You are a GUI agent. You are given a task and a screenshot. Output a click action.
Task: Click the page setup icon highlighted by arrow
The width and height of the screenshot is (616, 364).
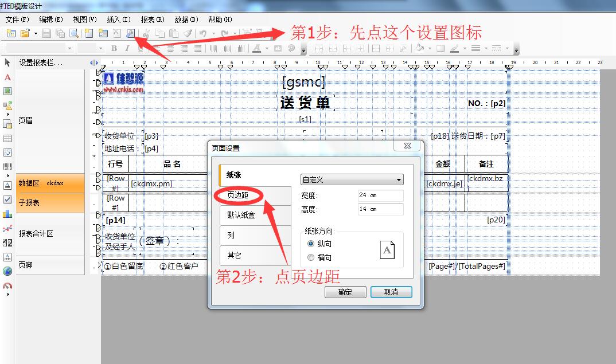(131, 33)
